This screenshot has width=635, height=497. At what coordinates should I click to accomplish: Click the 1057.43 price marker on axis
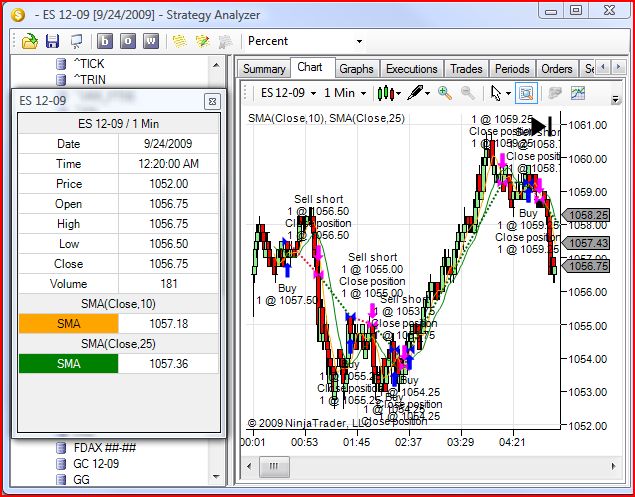(586, 243)
